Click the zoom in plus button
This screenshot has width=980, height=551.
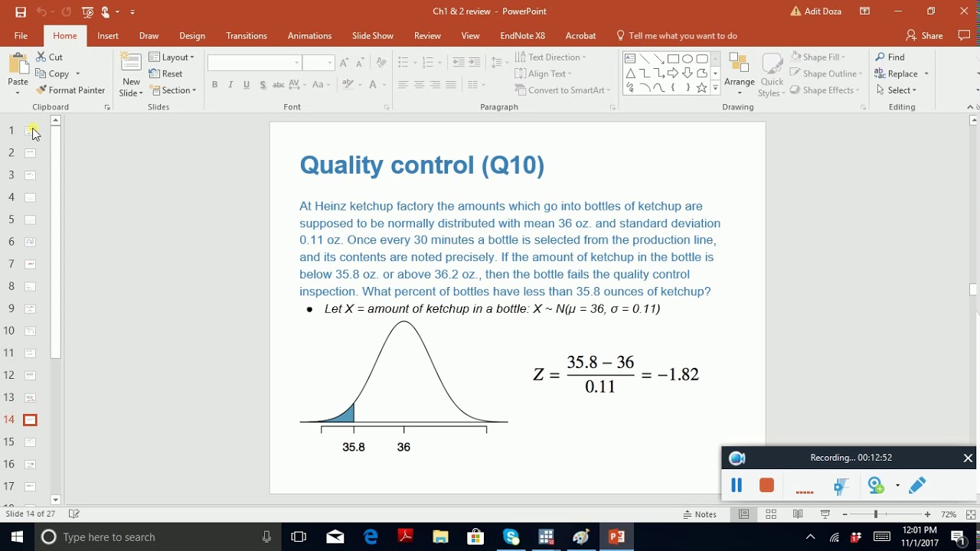tap(927, 514)
